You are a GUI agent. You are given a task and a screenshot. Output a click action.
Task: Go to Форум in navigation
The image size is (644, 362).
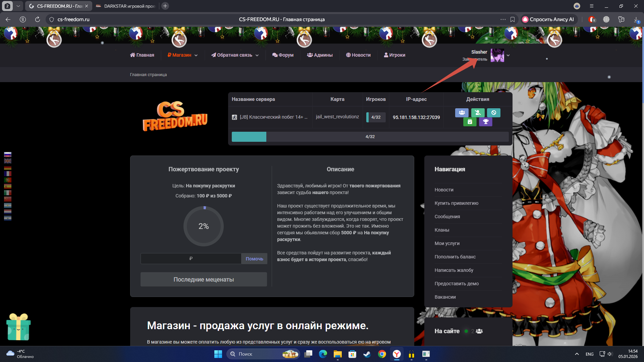tap(283, 55)
